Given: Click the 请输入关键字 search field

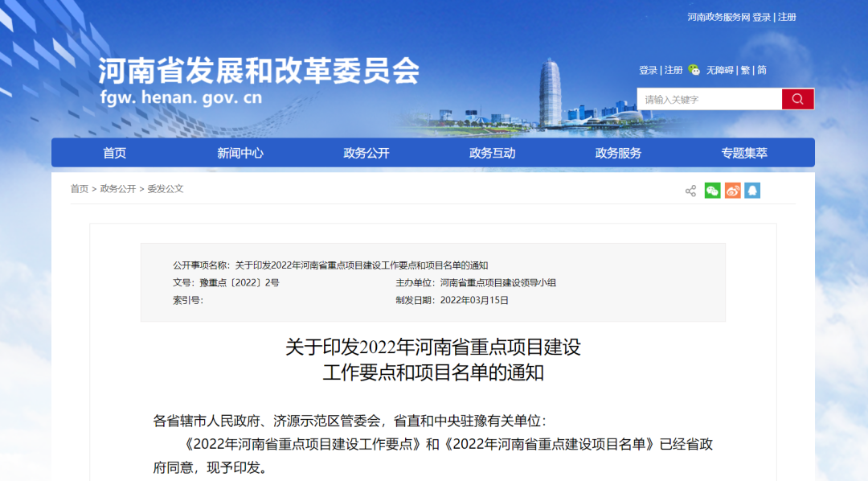Looking at the screenshot, I should [x=706, y=99].
